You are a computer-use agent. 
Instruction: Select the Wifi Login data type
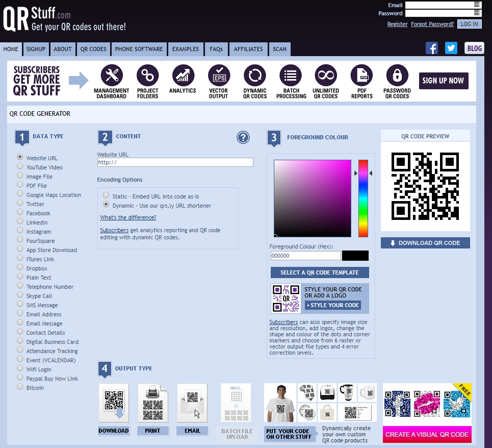(x=20, y=368)
